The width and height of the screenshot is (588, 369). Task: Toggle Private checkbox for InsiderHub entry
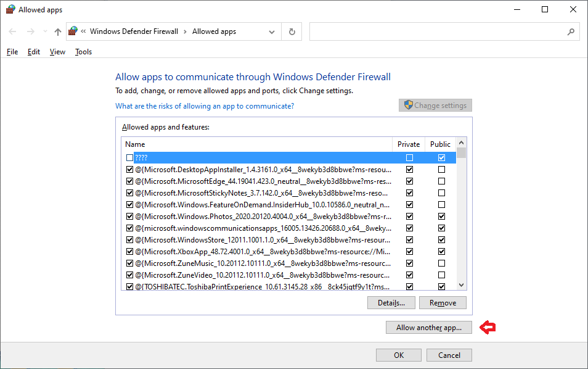click(x=409, y=205)
